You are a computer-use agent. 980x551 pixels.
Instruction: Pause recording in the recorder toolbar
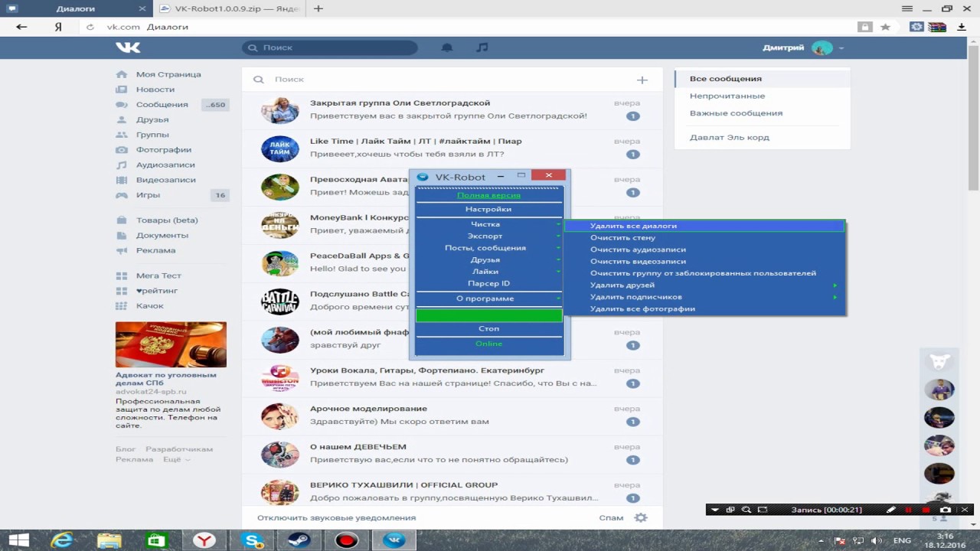click(x=909, y=510)
